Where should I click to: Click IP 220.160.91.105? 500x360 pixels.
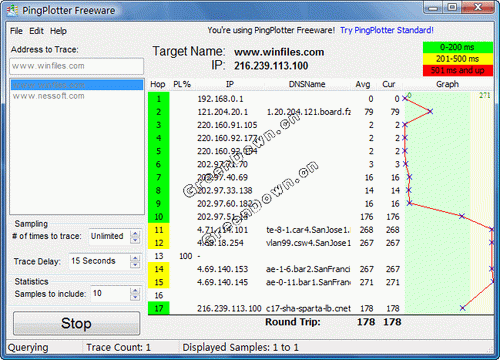[227, 125]
